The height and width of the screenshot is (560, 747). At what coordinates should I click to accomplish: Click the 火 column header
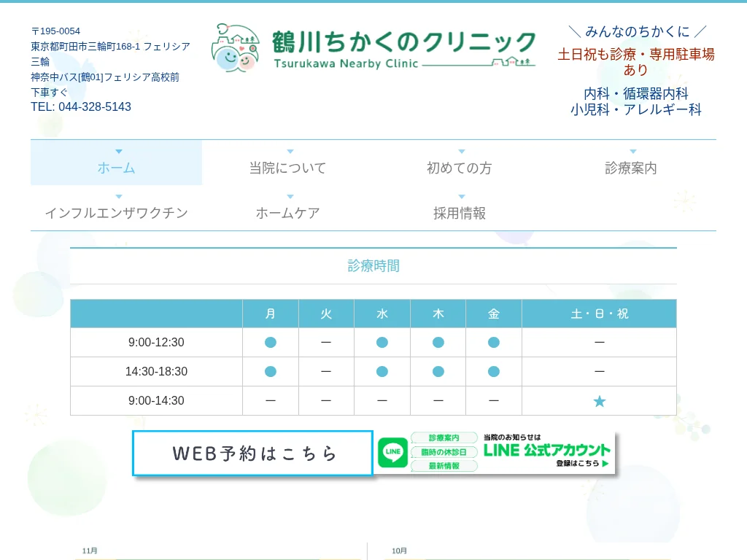point(326,314)
